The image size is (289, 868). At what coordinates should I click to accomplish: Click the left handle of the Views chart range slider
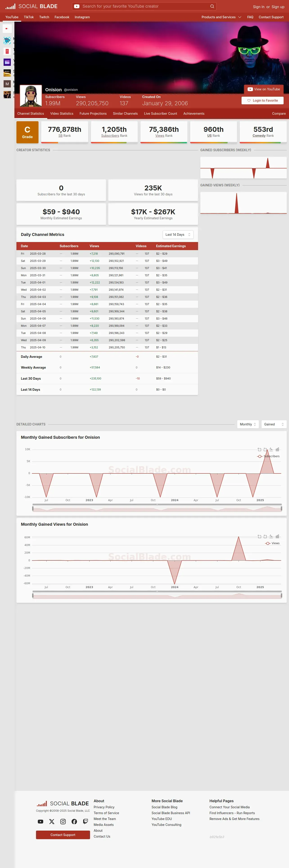coord(33,595)
